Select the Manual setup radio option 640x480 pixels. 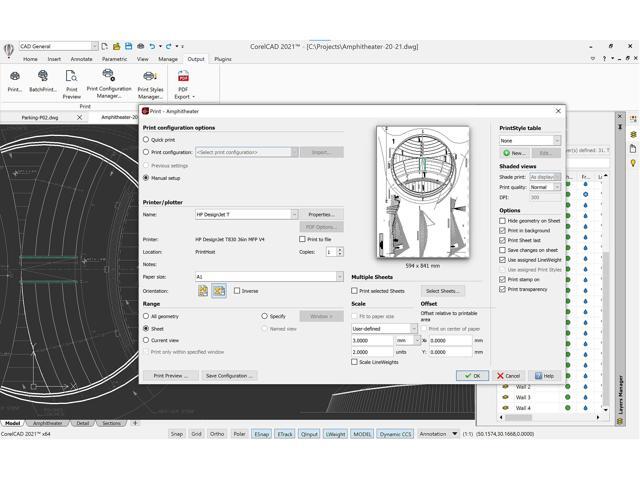click(146, 178)
